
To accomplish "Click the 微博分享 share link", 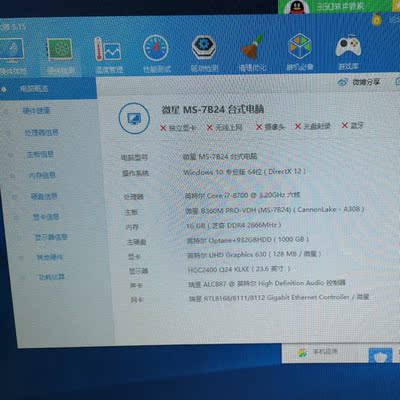I will pyautogui.click(x=359, y=82).
